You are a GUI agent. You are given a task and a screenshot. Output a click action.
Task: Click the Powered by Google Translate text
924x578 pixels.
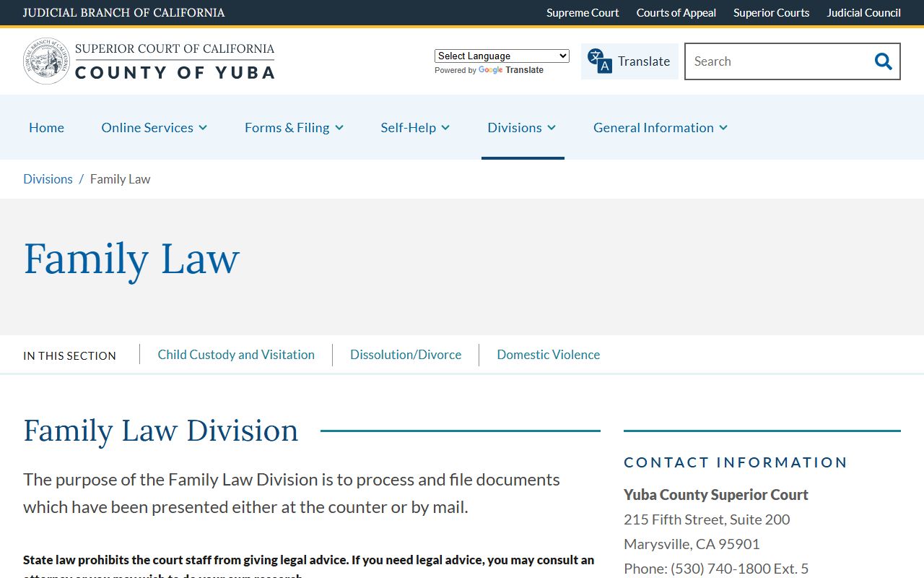[x=489, y=70]
